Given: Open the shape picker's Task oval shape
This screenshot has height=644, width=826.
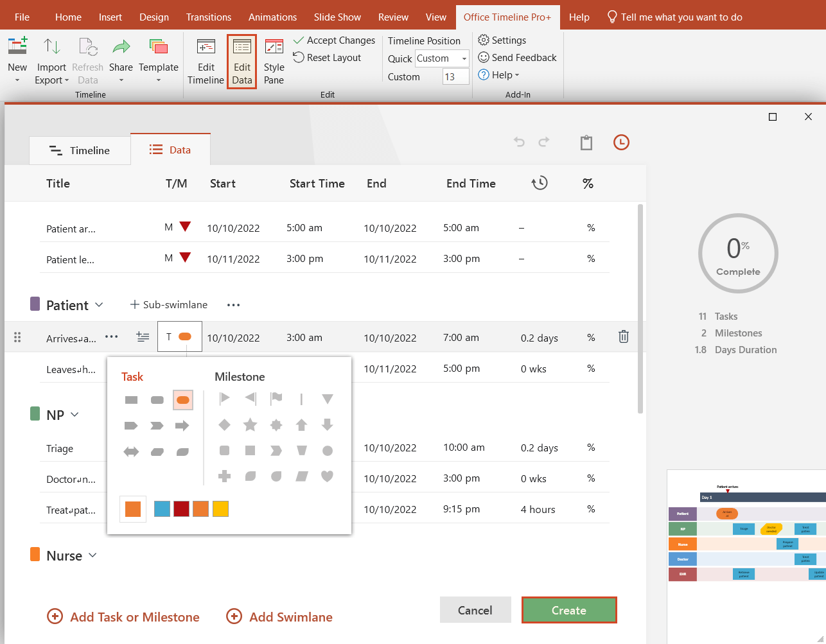Looking at the screenshot, I should tap(183, 399).
